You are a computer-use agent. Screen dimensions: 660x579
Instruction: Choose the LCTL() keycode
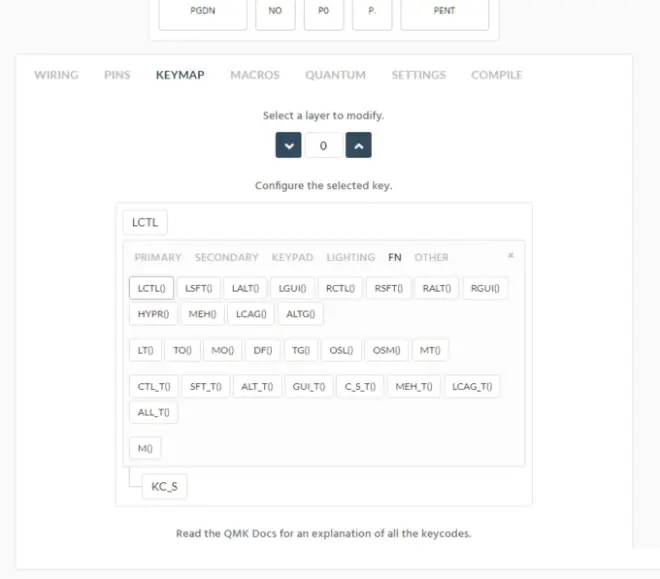coord(152,288)
